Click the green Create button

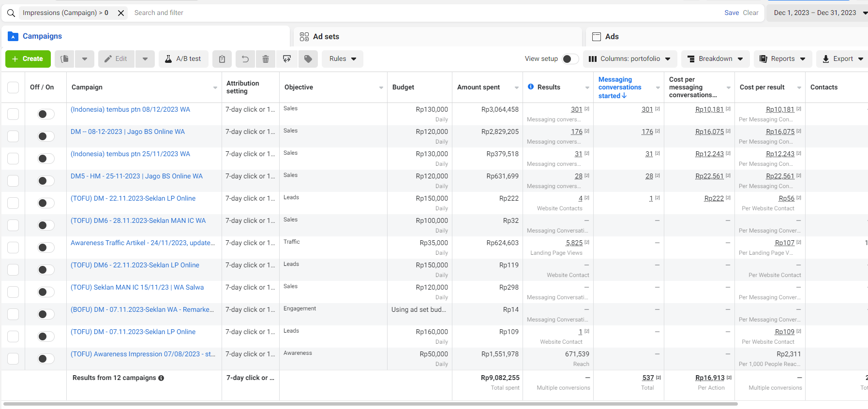pyautogui.click(x=28, y=59)
